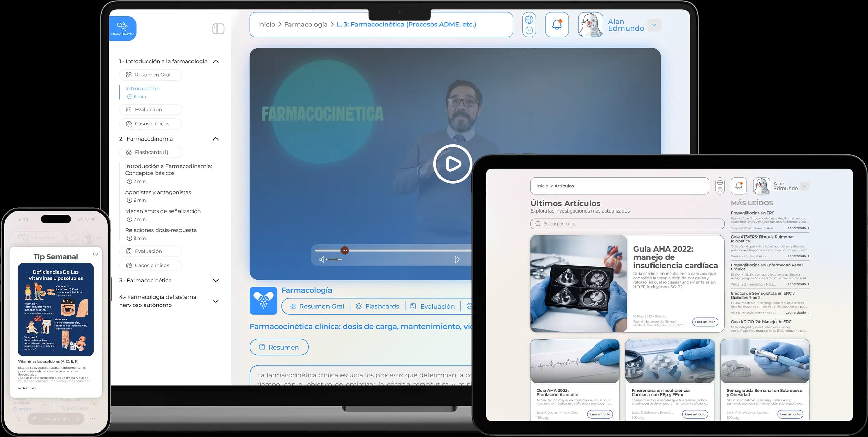This screenshot has height=437, width=868.
Task: Close the Tip Semanal popup on phone
Action: (x=96, y=254)
